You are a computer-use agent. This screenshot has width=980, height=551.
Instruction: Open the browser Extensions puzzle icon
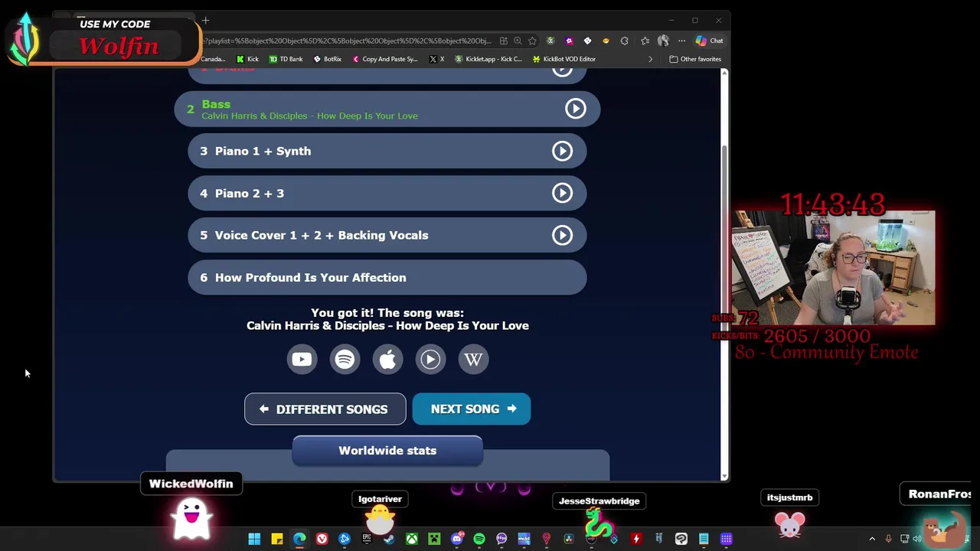click(x=624, y=41)
